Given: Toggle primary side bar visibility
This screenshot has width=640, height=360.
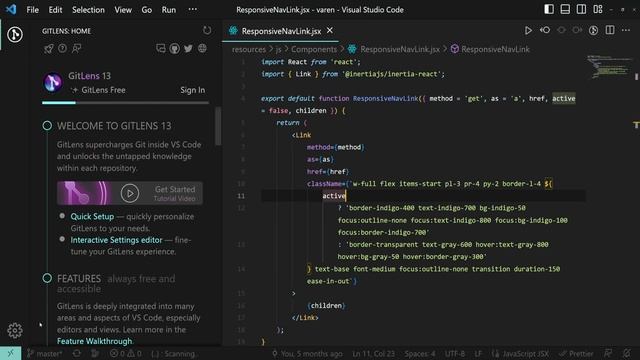Looking at the screenshot, I should tap(549, 9).
